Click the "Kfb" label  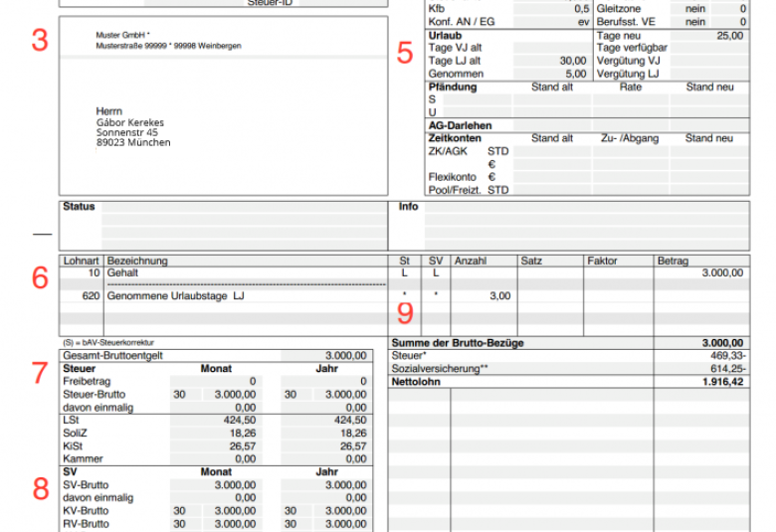(x=437, y=9)
